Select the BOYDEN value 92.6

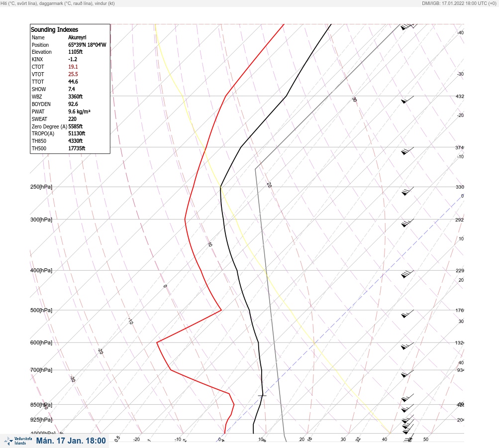[x=73, y=104]
